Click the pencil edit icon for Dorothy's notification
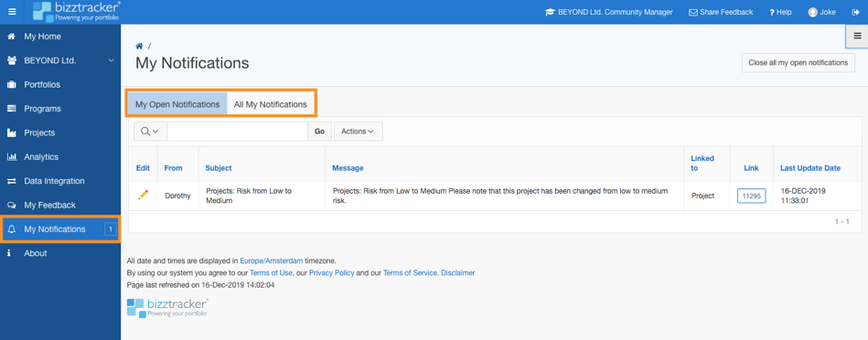 (143, 195)
